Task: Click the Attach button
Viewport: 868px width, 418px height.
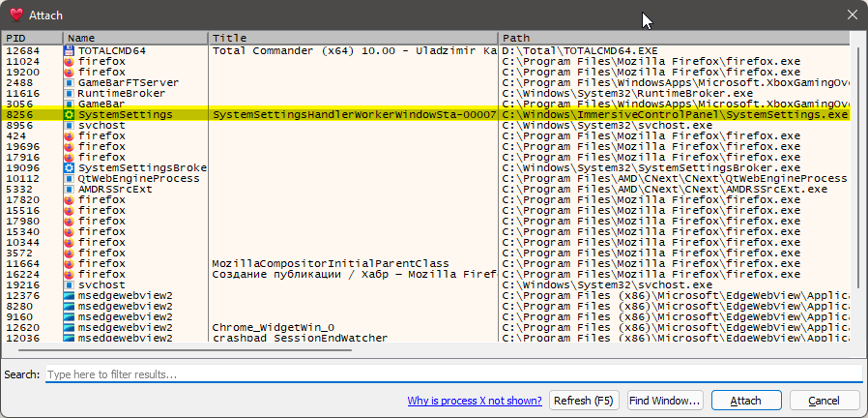Action: pos(746,401)
